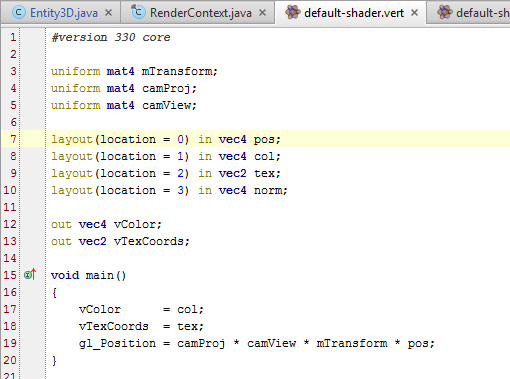Click the RenderContext.java class icon
This screenshot has height=379, width=510.
coord(138,12)
